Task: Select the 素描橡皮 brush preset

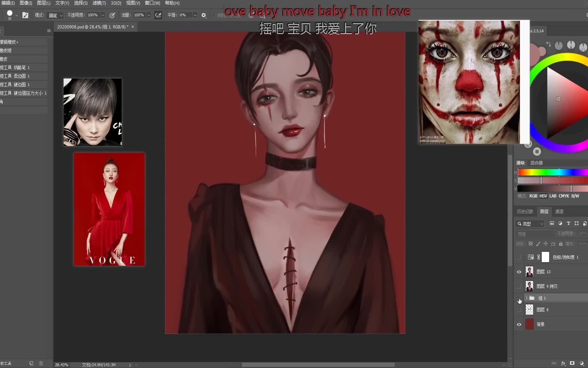Action: pyautogui.click(x=23, y=42)
